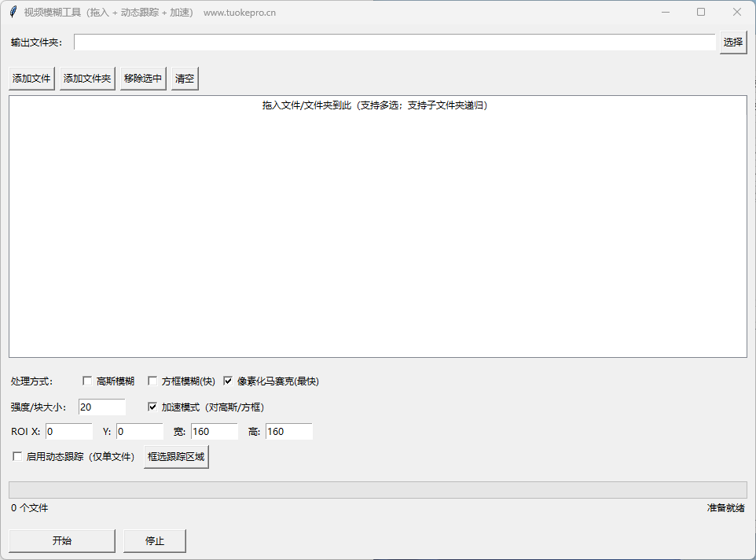The height and width of the screenshot is (560, 756).
Task: Click the 选择 button for output folder
Action: [x=732, y=42]
